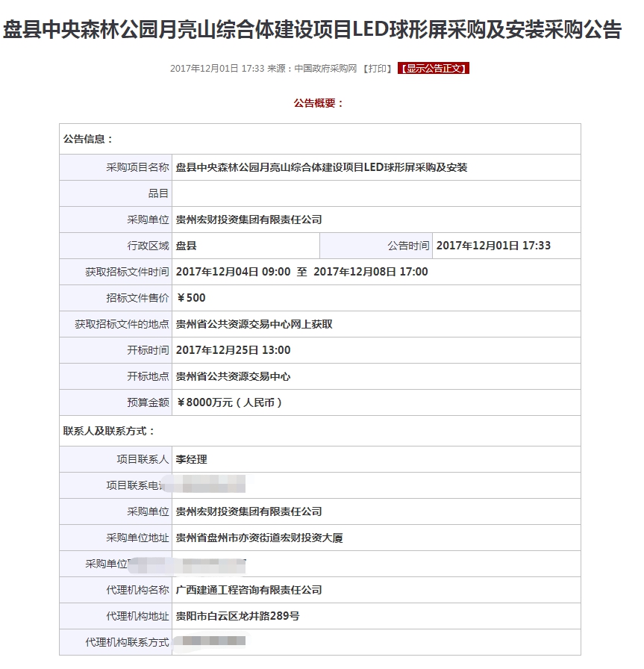Click the 中国政府采购网 source text
The width and height of the screenshot is (644, 669).
point(326,69)
